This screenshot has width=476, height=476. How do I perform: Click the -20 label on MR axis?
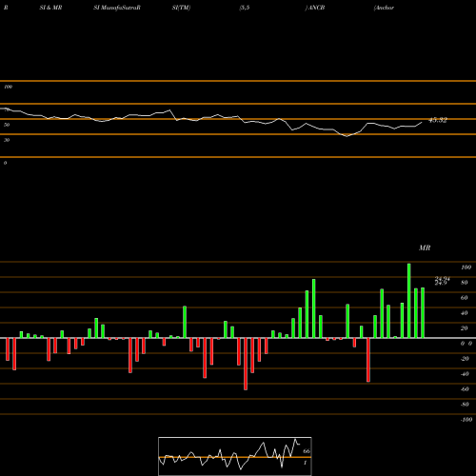[x=465, y=359]
